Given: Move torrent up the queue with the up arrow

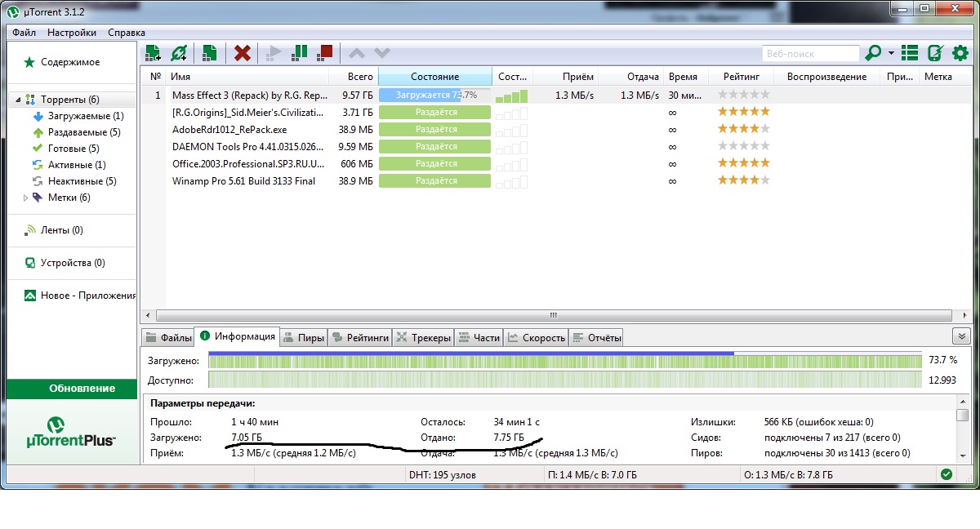Looking at the screenshot, I should pyautogui.click(x=357, y=53).
